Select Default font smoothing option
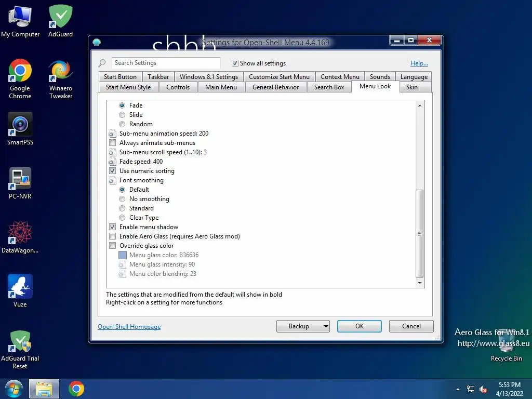 click(x=122, y=190)
